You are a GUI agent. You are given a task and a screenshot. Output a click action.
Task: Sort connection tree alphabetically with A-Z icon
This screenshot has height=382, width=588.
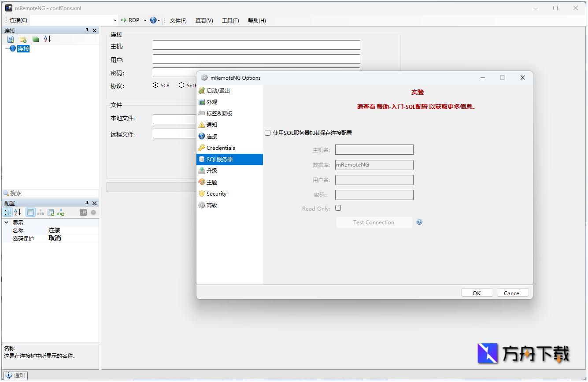click(x=48, y=39)
